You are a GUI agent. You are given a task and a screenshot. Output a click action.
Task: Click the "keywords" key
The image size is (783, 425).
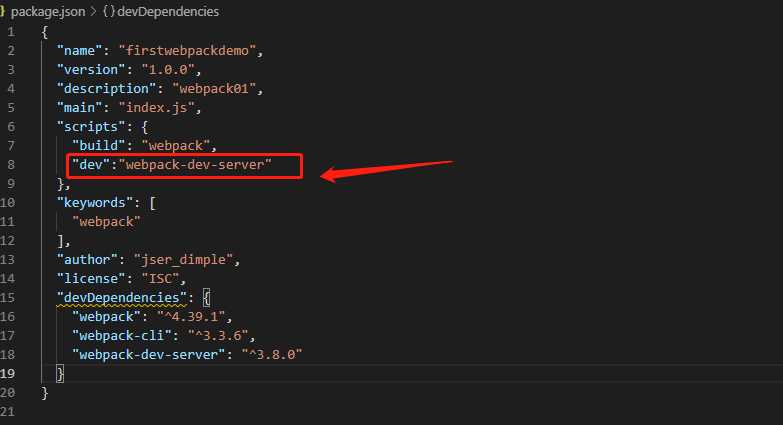95,202
